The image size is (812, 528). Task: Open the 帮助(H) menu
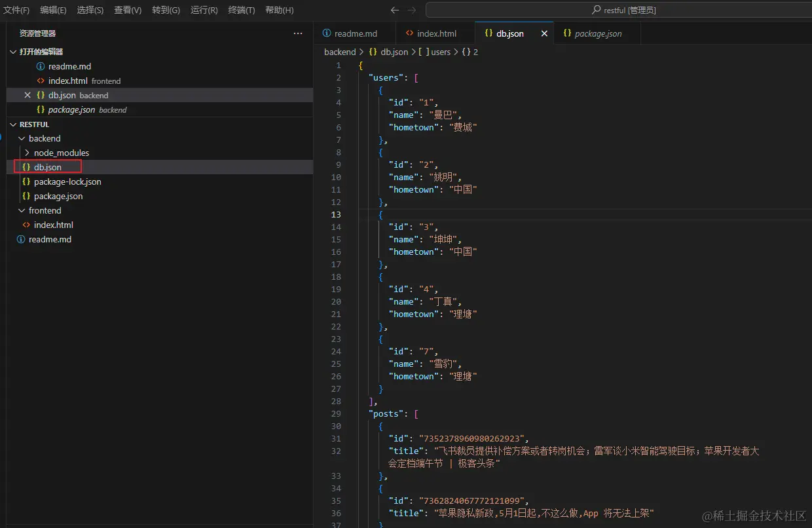pos(280,10)
